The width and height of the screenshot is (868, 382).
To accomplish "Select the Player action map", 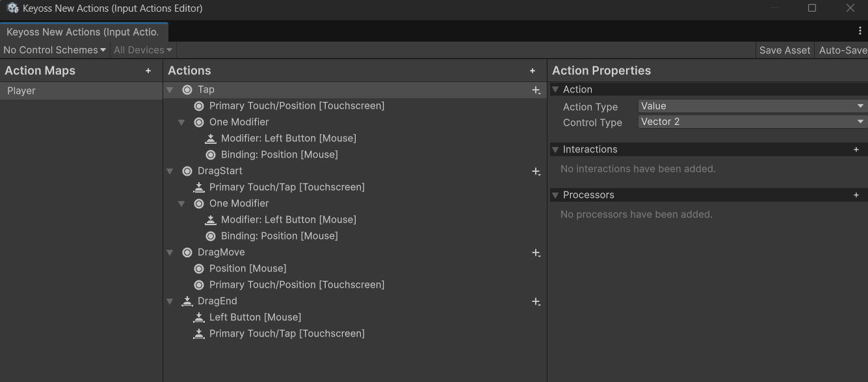I will pyautogui.click(x=21, y=90).
